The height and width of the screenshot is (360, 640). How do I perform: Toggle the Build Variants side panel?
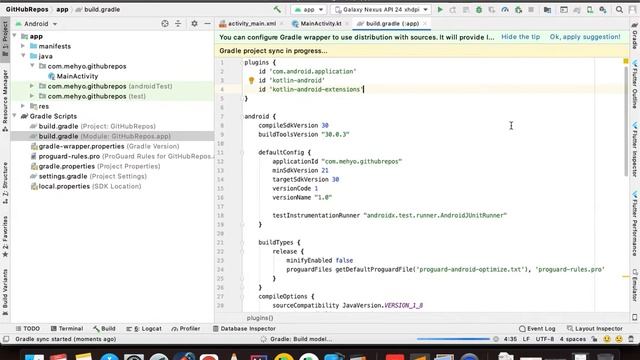(x=5, y=292)
